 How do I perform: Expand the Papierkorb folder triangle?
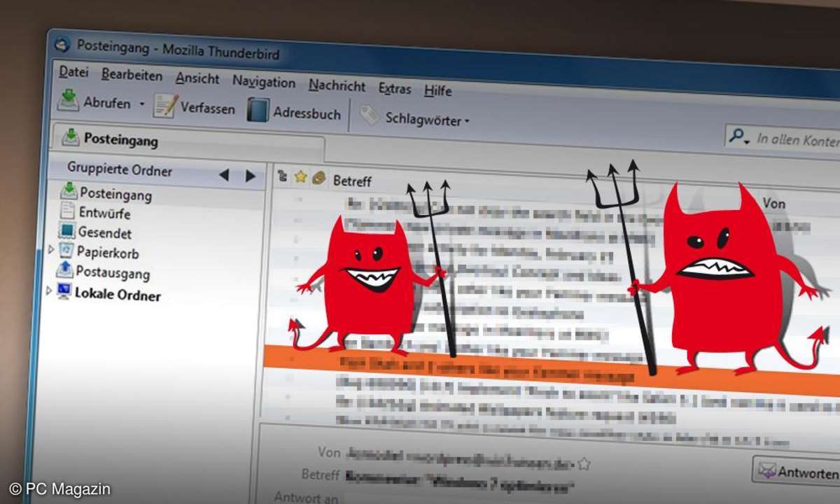(51, 249)
